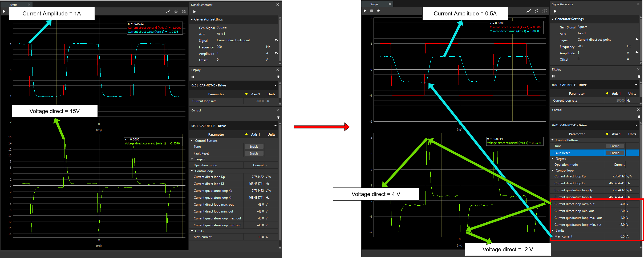Image resolution: width=644 pixels, height=258 pixels.
Task: Reset Amplitude using its undo arrow, left Signal Generator
Action: coord(276,53)
